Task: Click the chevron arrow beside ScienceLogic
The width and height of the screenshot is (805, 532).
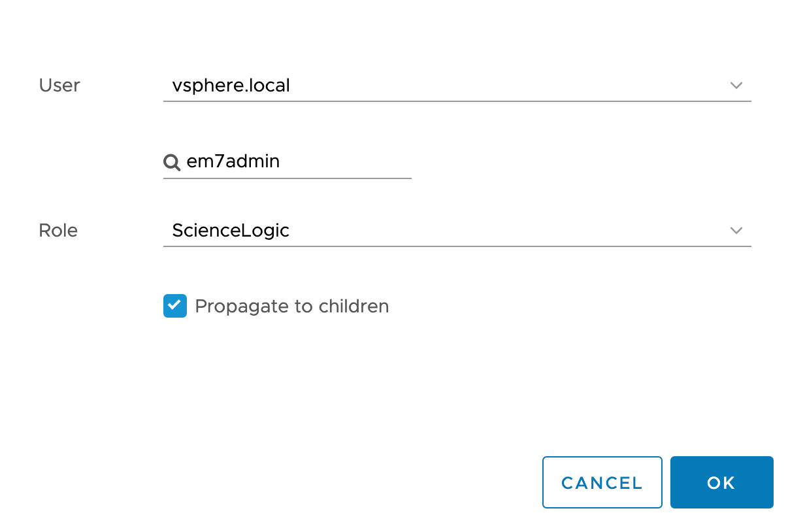Action: [x=736, y=231]
